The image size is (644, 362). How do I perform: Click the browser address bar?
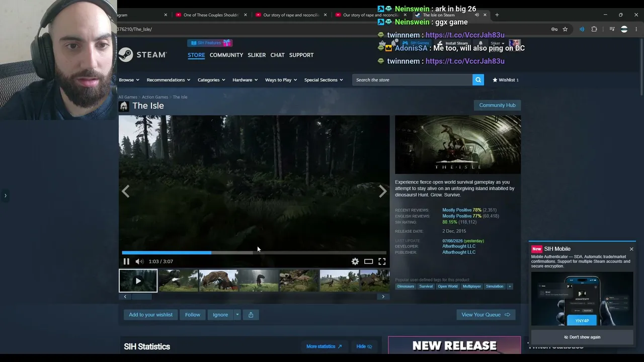[x=332, y=29]
